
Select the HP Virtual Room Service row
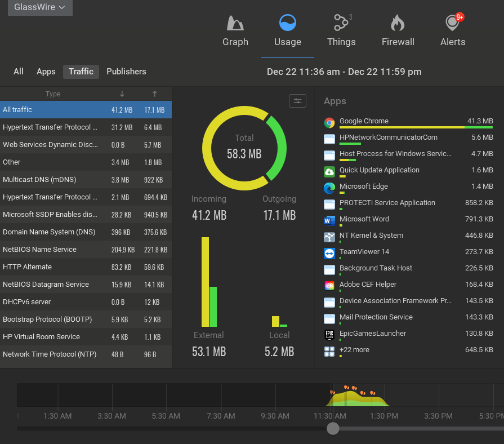point(86,336)
